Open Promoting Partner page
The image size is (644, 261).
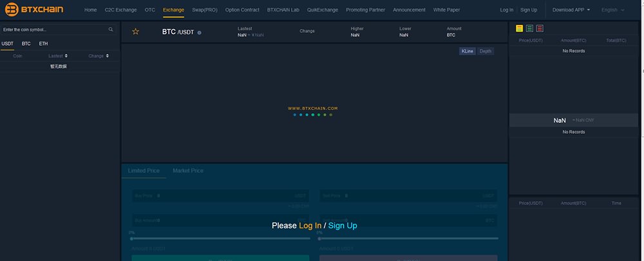[366, 10]
